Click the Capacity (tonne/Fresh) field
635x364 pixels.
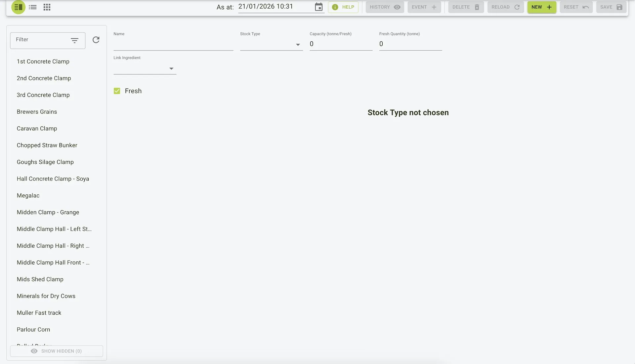tap(341, 44)
